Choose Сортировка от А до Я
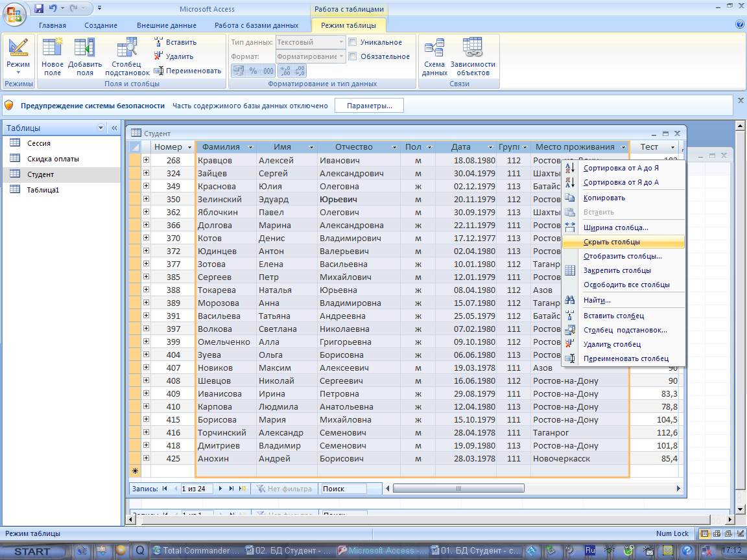This screenshot has height=560, width=747. (x=623, y=168)
